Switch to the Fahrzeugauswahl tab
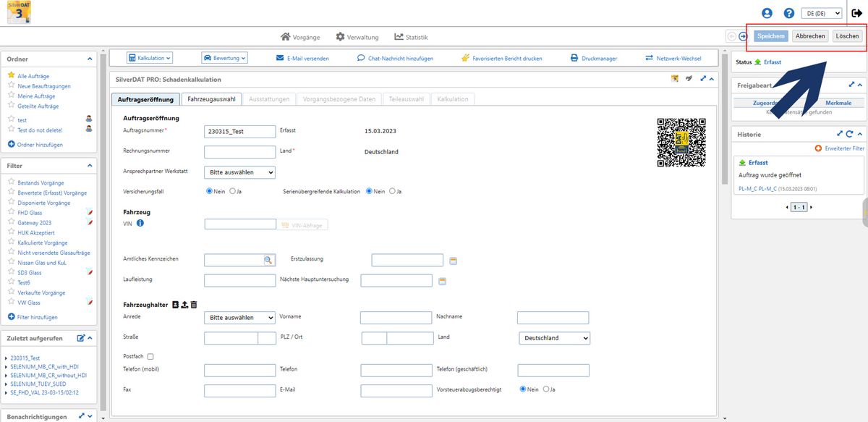 (x=211, y=99)
